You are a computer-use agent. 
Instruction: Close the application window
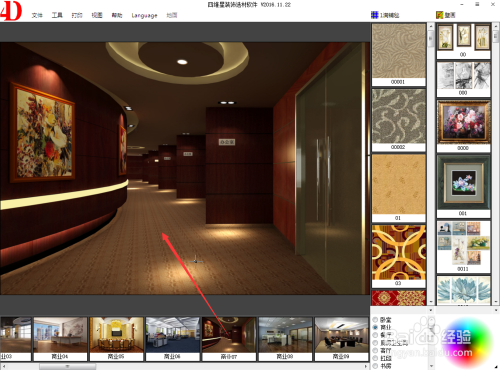coord(493,5)
